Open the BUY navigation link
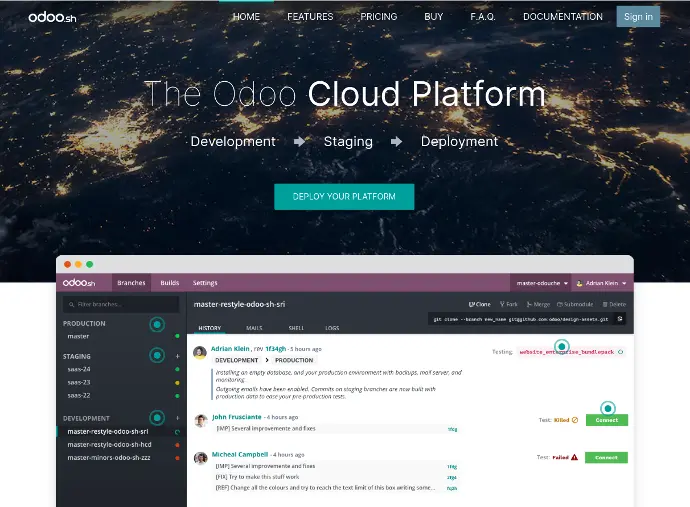 pos(433,17)
